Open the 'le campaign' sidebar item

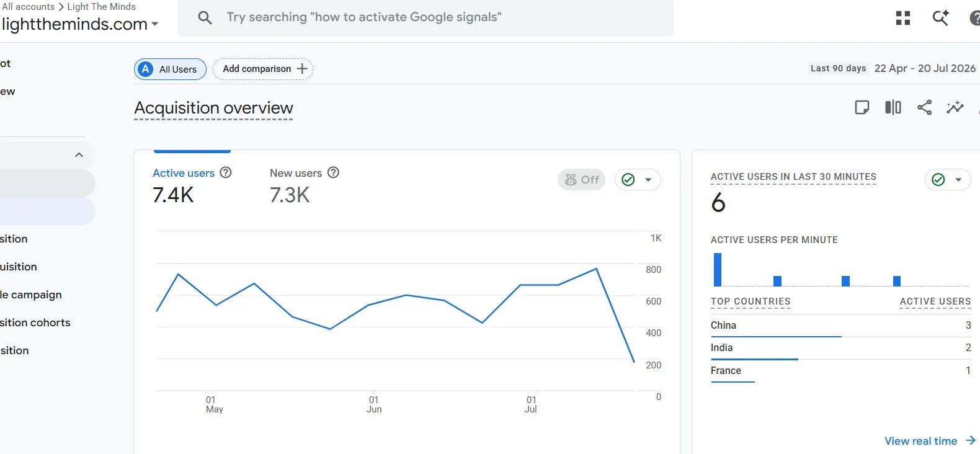pos(31,295)
